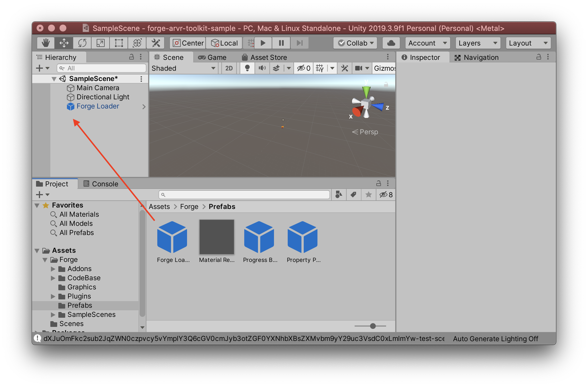Viewport: 588px width, 387px height.
Task: Select the combined Transform tool
Action: click(137, 43)
